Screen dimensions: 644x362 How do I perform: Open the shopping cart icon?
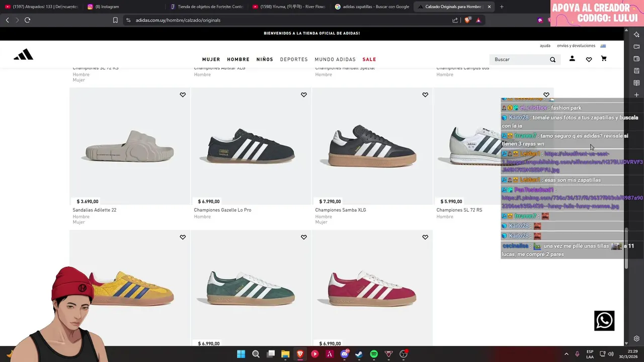coord(604,59)
